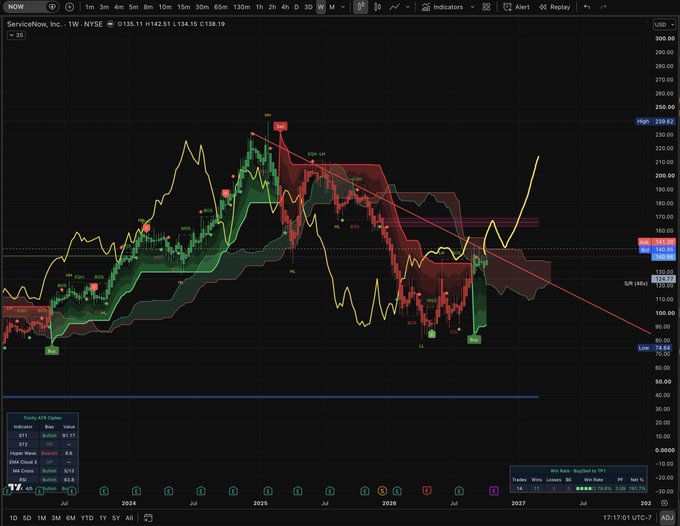Expand the timeframe interval dropdown arrow
This screenshot has width=680, height=526.
pyautogui.click(x=343, y=7)
